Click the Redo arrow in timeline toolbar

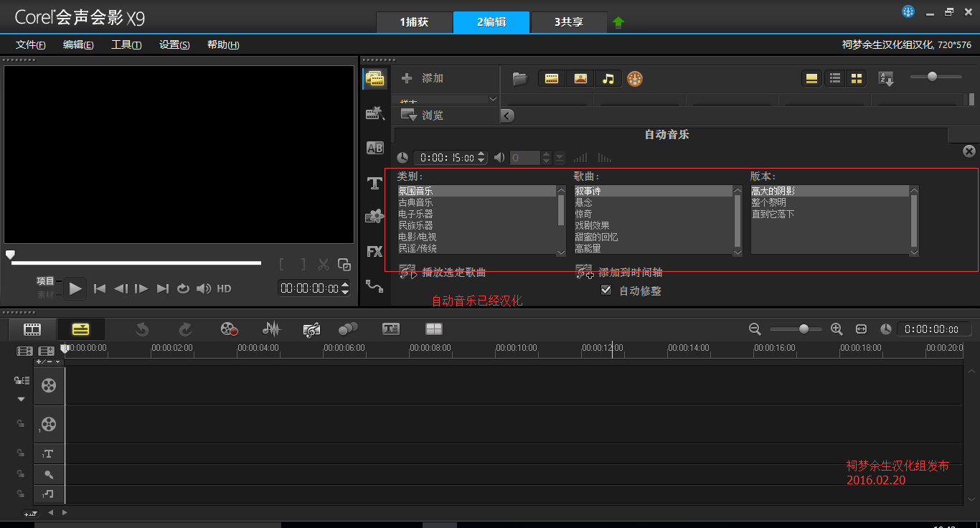point(185,329)
